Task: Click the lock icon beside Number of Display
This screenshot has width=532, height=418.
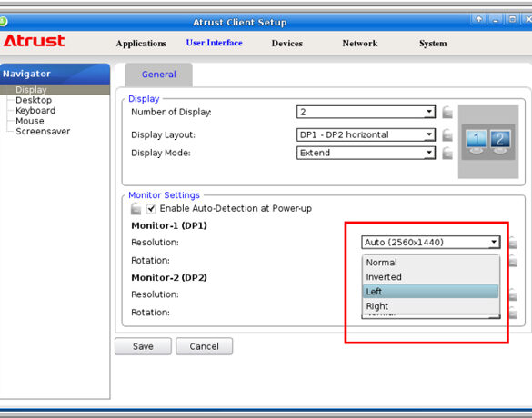Action: tap(447, 112)
